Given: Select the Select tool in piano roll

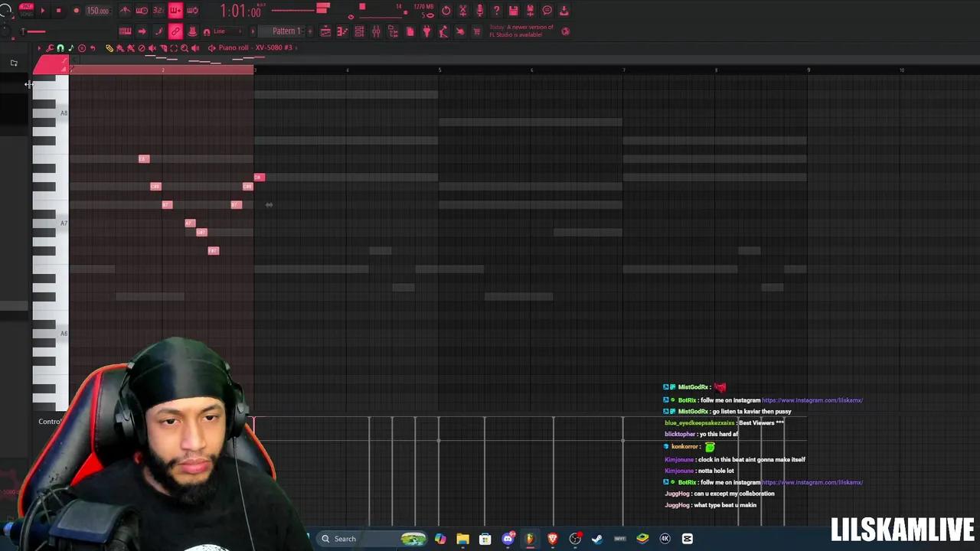Looking at the screenshot, I should tap(174, 47).
